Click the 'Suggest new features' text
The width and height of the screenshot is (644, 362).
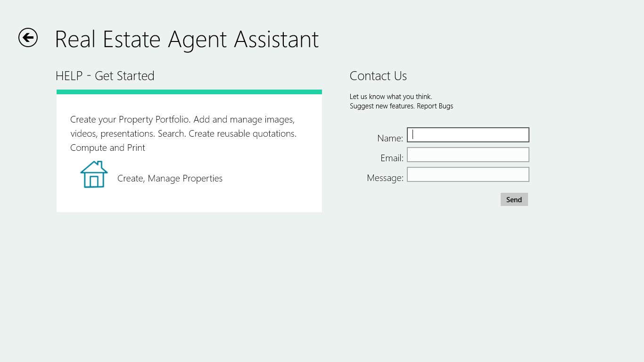pos(382,106)
